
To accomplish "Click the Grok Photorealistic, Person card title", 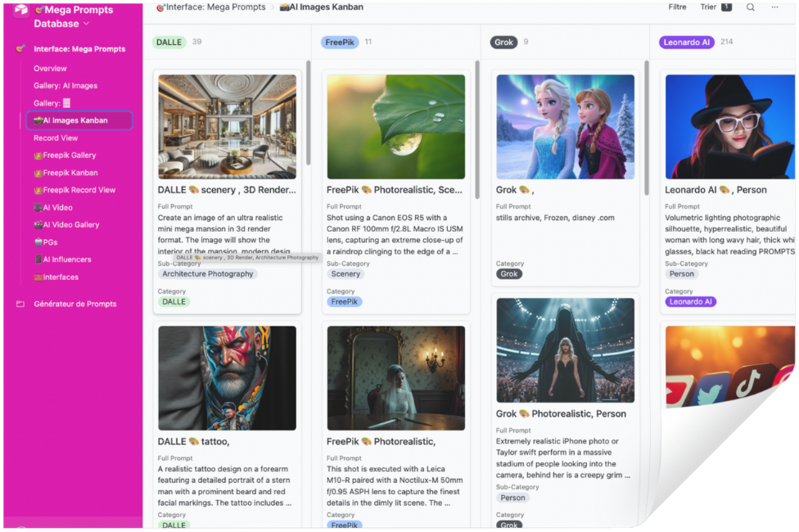I will [561, 414].
